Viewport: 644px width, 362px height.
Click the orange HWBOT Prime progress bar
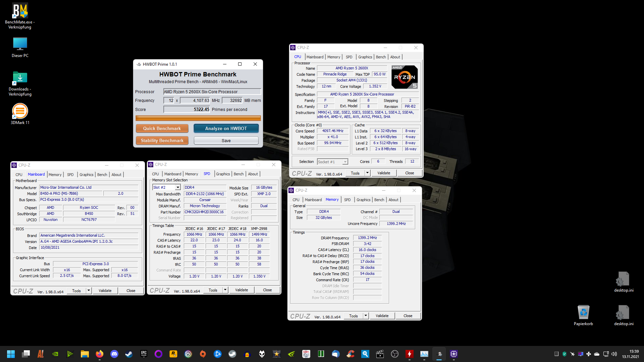pos(198,118)
